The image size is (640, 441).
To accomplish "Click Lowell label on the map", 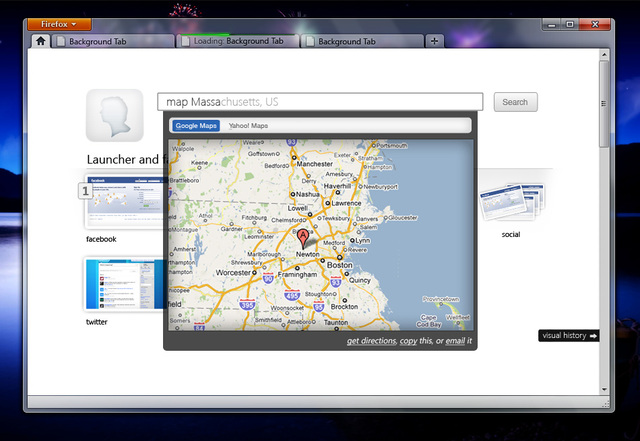I will (x=298, y=208).
